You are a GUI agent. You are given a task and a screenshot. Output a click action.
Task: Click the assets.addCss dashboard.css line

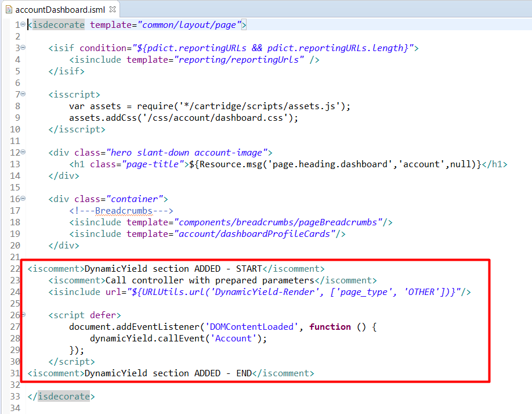(x=183, y=118)
